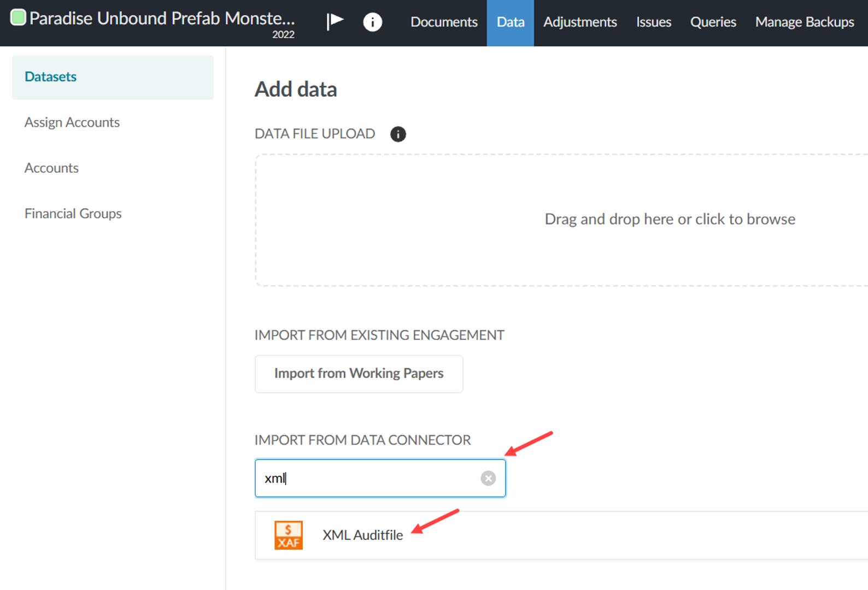Clear the data connector search field

[x=488, y=479]
